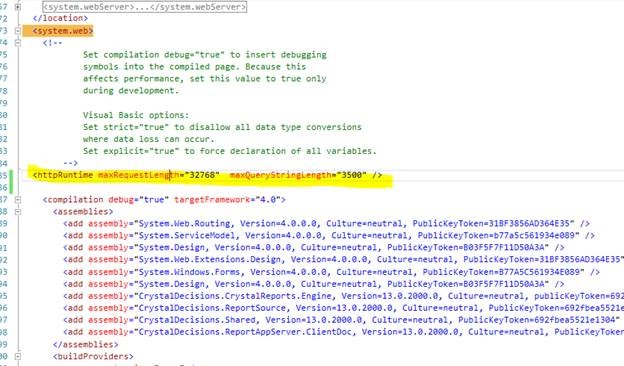Click comment line 'Set compilation debug="true" to insert debugging'
Viewport: 624px width, 366px height.
[205, 55]
